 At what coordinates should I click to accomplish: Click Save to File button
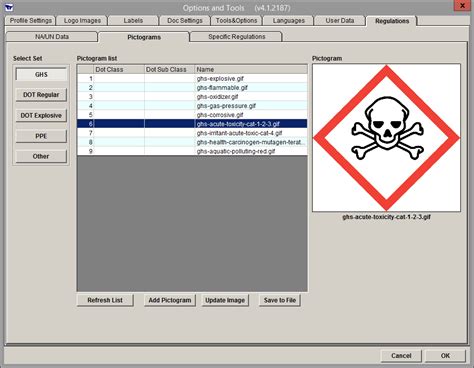[x=280, y=300]
